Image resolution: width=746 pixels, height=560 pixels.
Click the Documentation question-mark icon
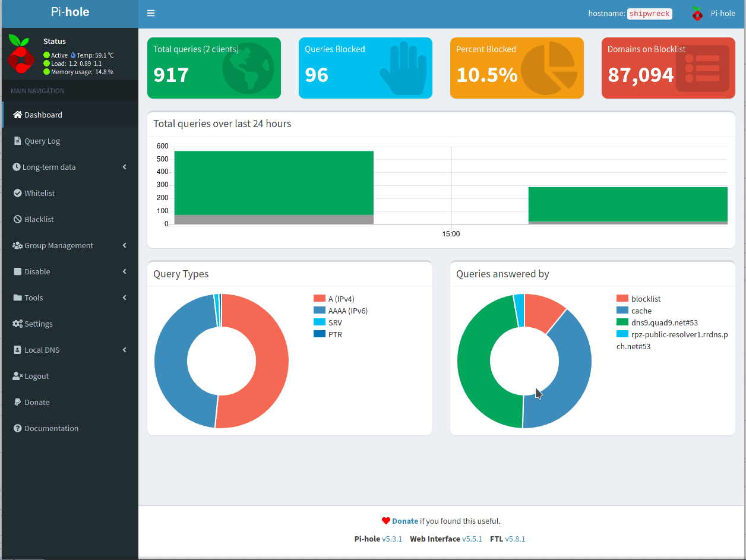(x=17, y=428)
